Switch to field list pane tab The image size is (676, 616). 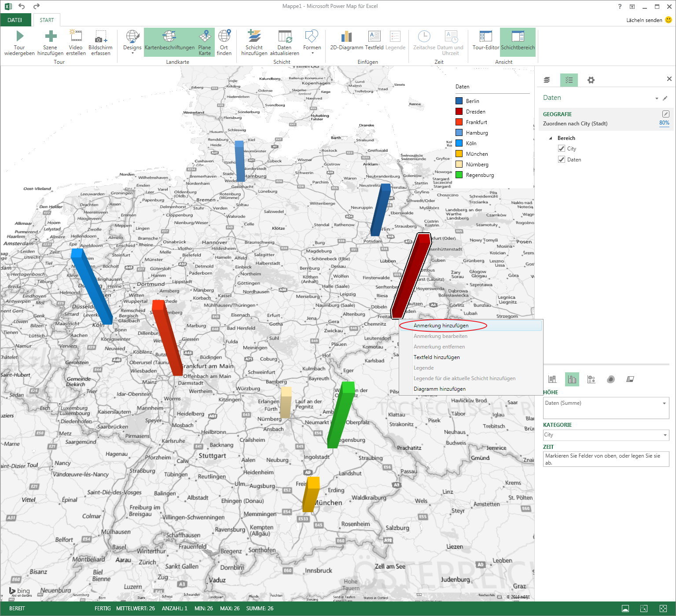[569, 80]
